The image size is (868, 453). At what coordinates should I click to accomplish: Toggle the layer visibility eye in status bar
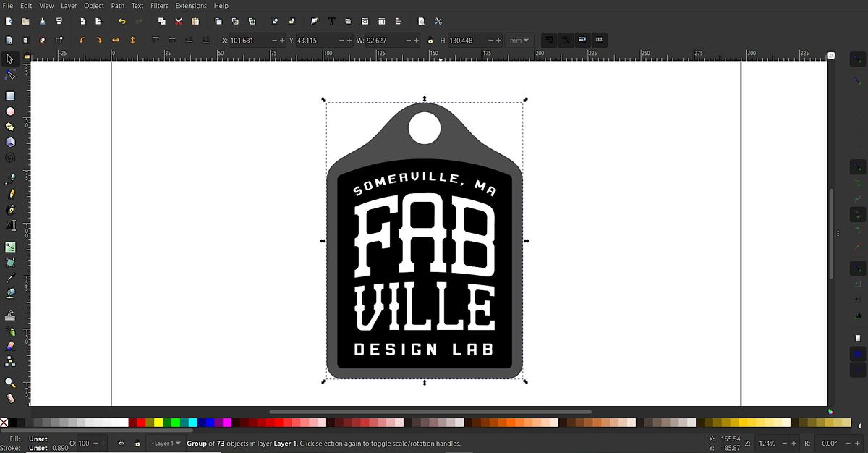coord(121,443)
